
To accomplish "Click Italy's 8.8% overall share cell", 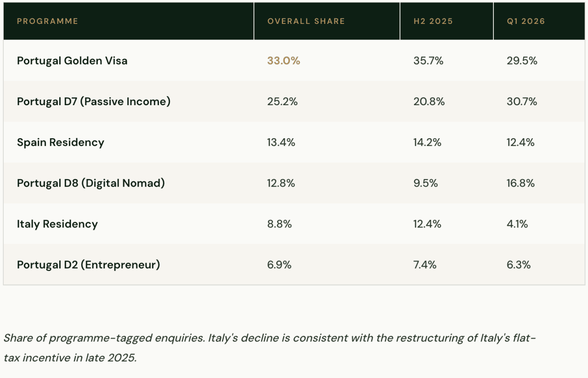I will click(279, 224).
